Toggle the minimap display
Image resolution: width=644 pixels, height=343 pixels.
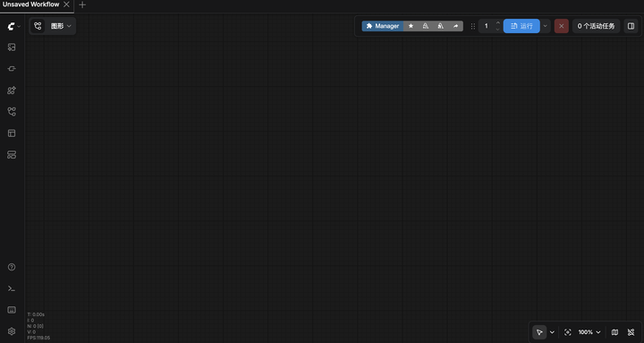coord(614,332)
